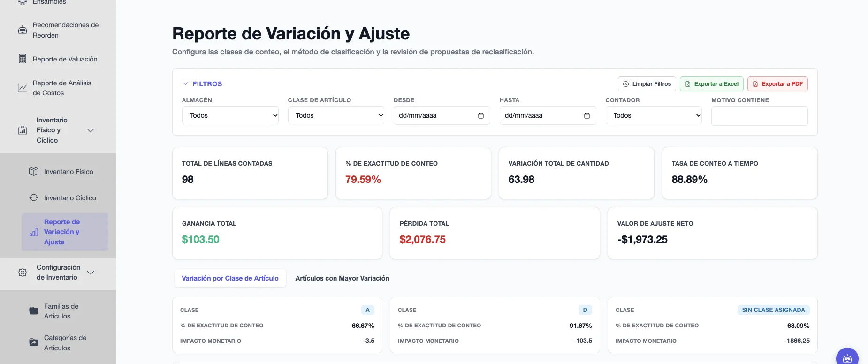Click the Pérdida Total amount $2,076.75

tap(423, 239)
